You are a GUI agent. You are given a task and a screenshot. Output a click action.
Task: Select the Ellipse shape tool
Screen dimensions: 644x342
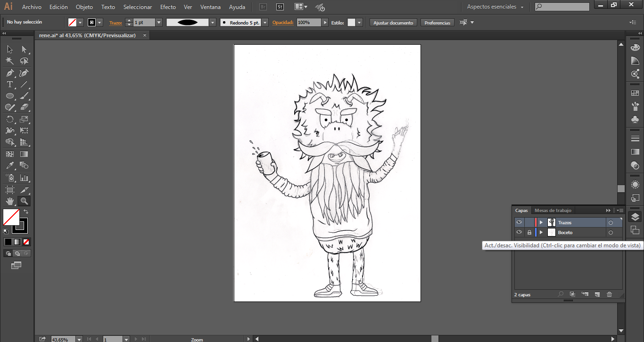[x=9, y=96]
